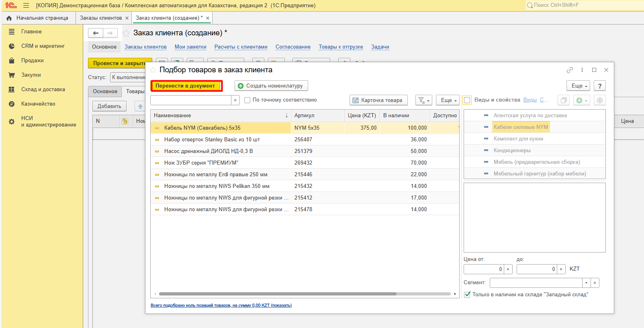Click the help question mark button
The height and width of the screenshot is (328, 644).
599,86
